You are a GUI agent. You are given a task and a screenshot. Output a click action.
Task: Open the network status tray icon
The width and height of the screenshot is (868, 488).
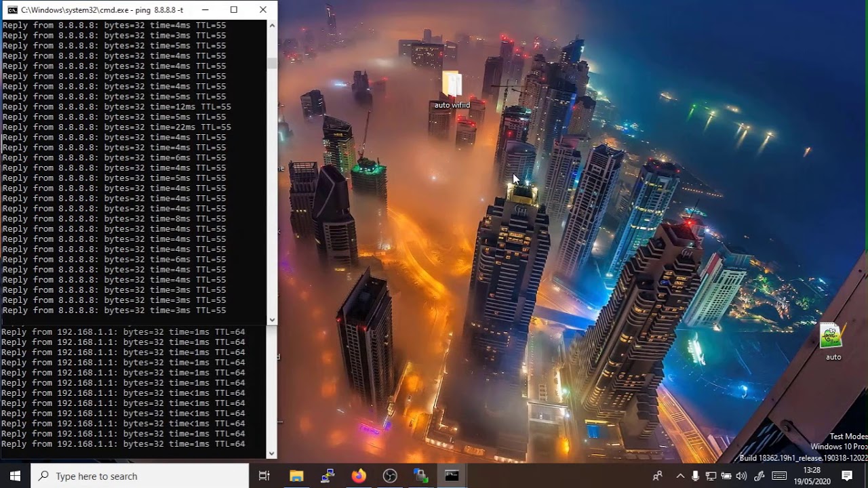pos(711,476)
